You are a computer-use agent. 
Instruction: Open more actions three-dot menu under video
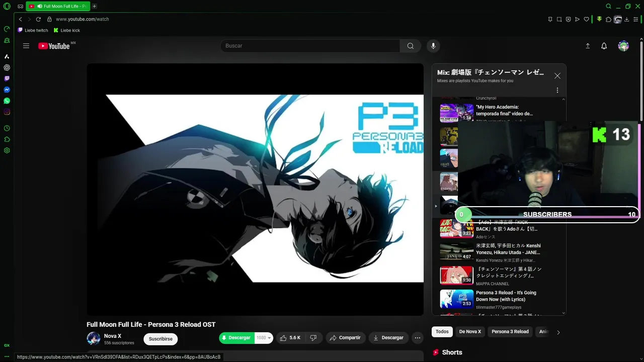(x=417, y=338)
